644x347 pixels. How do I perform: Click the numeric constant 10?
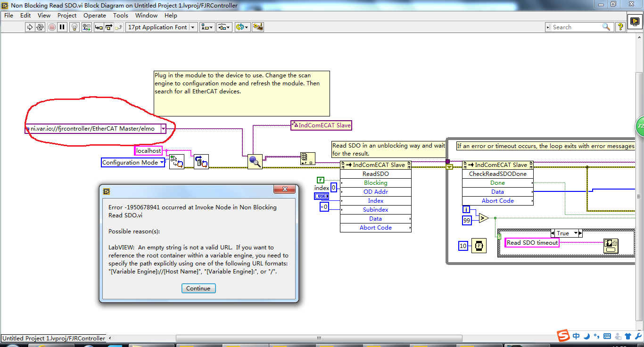[x=463, y=246]
